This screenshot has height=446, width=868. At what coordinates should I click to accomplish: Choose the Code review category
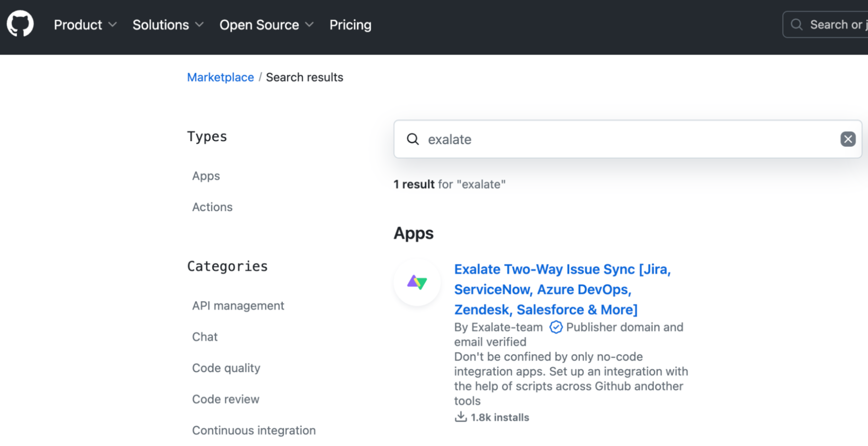pos(226,399)
